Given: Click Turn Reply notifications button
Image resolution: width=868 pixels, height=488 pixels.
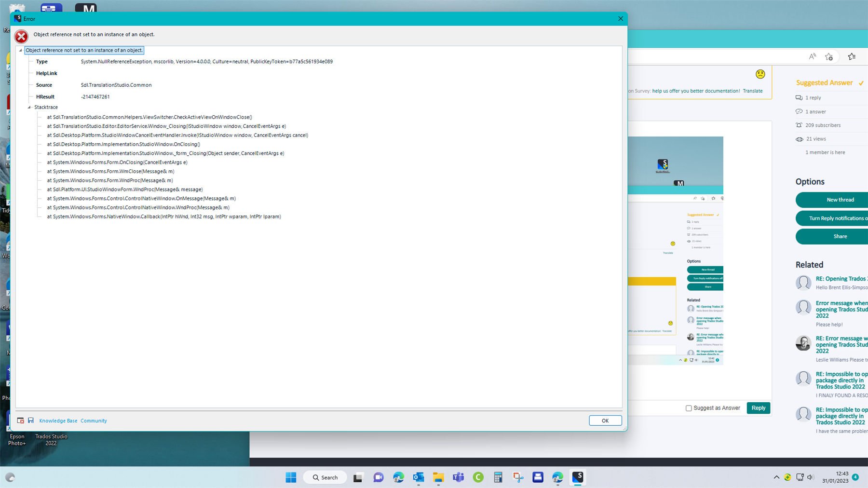Looking at the screenshot, I should pos(832,218).
